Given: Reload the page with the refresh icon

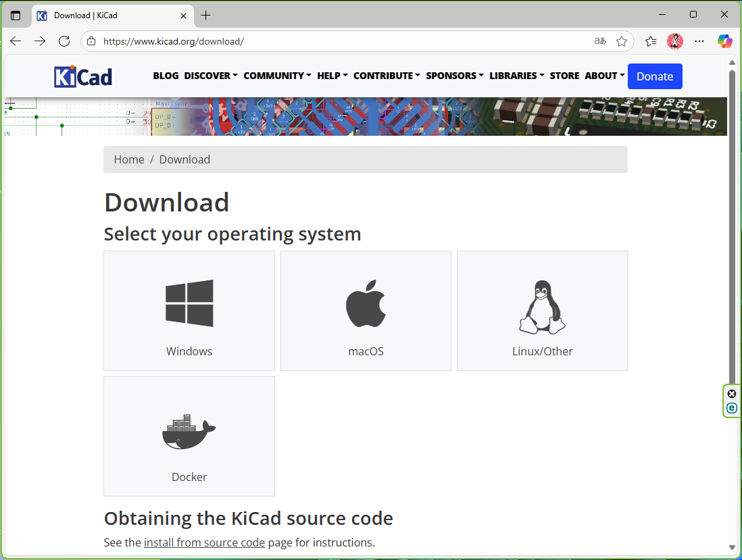Looking at the screenshot, I should coord(64,41).
